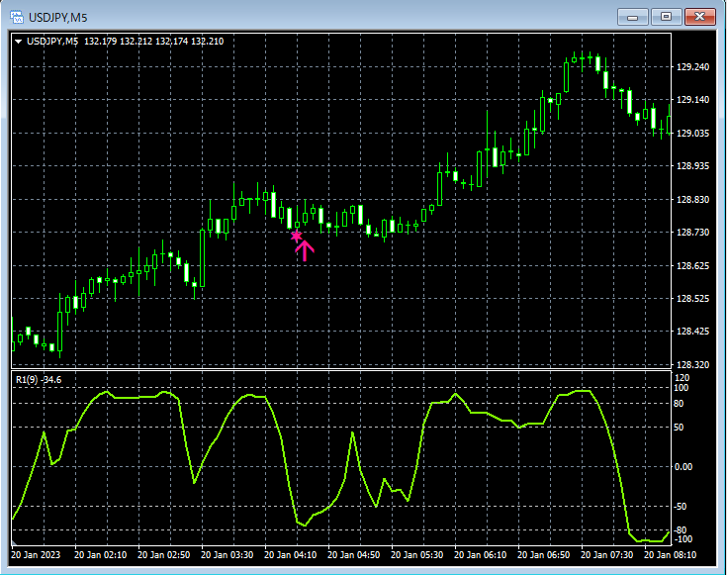Click price level 128.830 on the scale

692,199
